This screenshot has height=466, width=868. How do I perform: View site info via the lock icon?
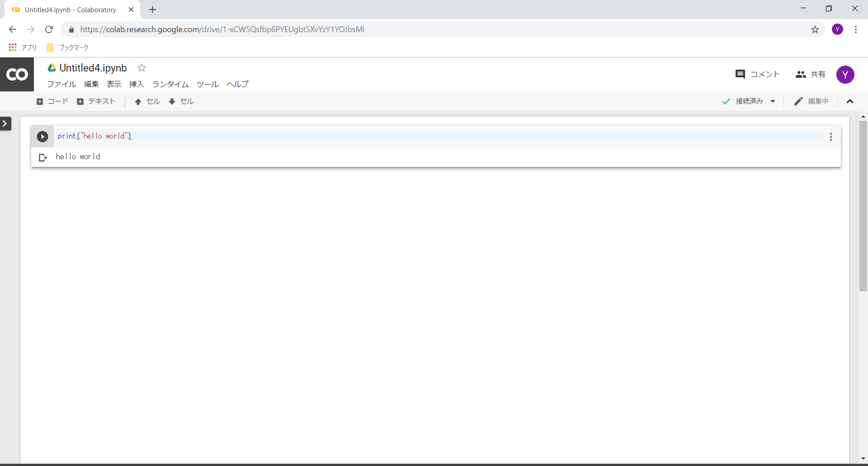coord(71,30)
